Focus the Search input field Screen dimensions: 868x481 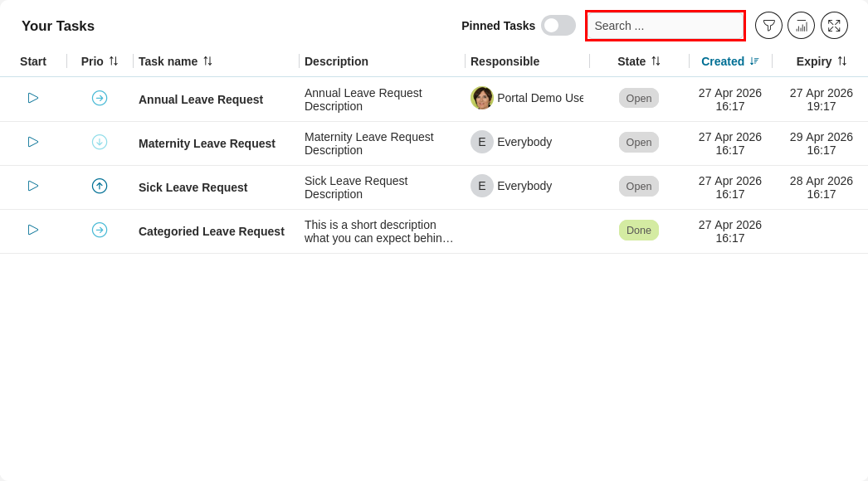pos(666,26)
